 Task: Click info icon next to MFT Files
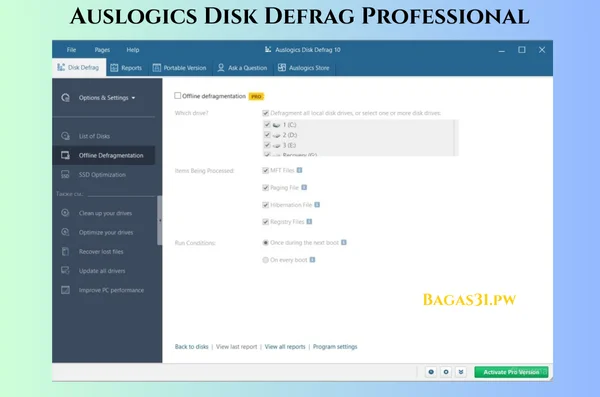click(299, 170)
